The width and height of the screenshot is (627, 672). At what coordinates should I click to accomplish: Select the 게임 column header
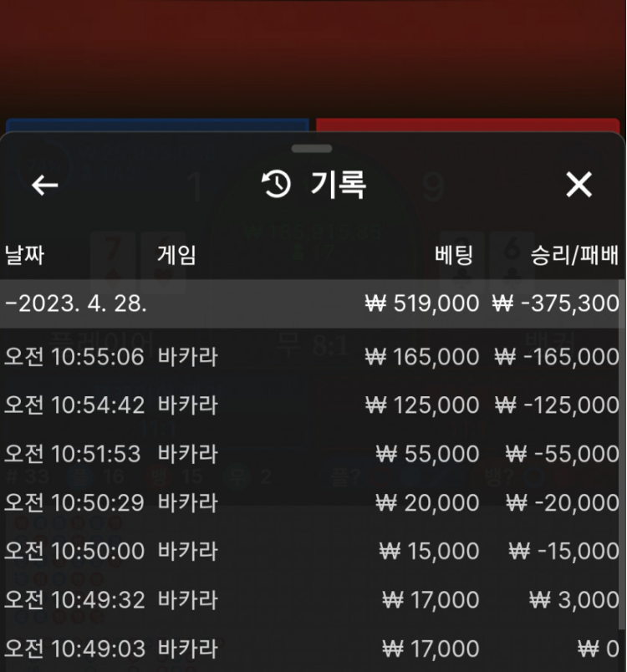176,255
